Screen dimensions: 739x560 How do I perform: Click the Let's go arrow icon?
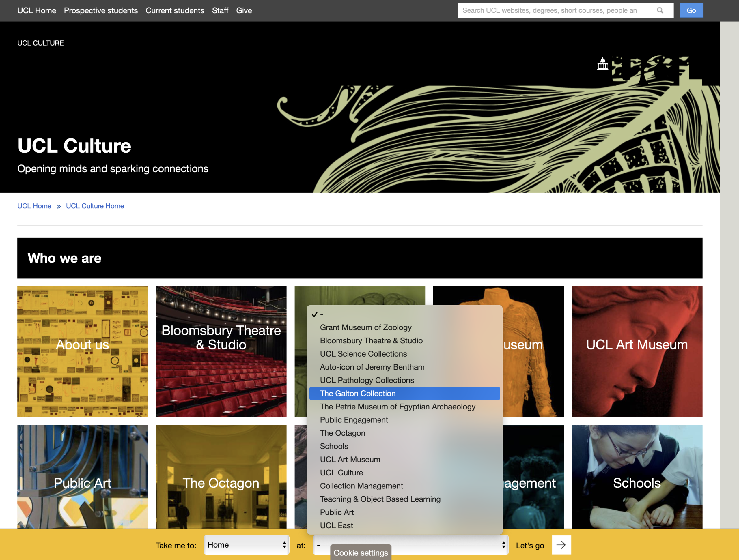pyautogui.click(x=561, y=545)
